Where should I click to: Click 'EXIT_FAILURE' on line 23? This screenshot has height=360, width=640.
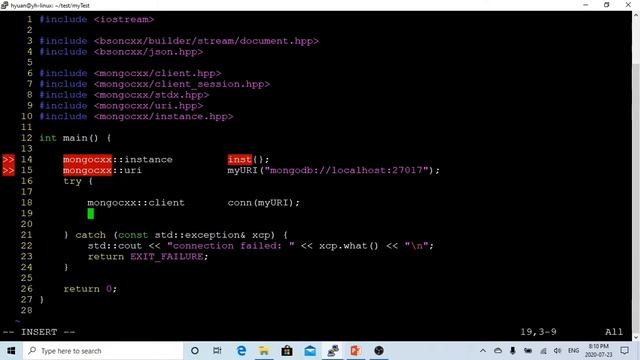167,256
